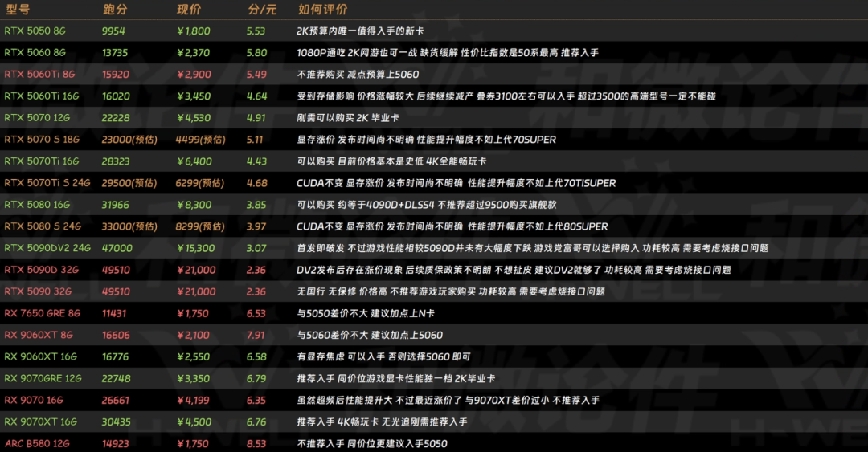Select the RTX 5060Ti 16G row label
The image size is (868, 452).
(40, 96)
